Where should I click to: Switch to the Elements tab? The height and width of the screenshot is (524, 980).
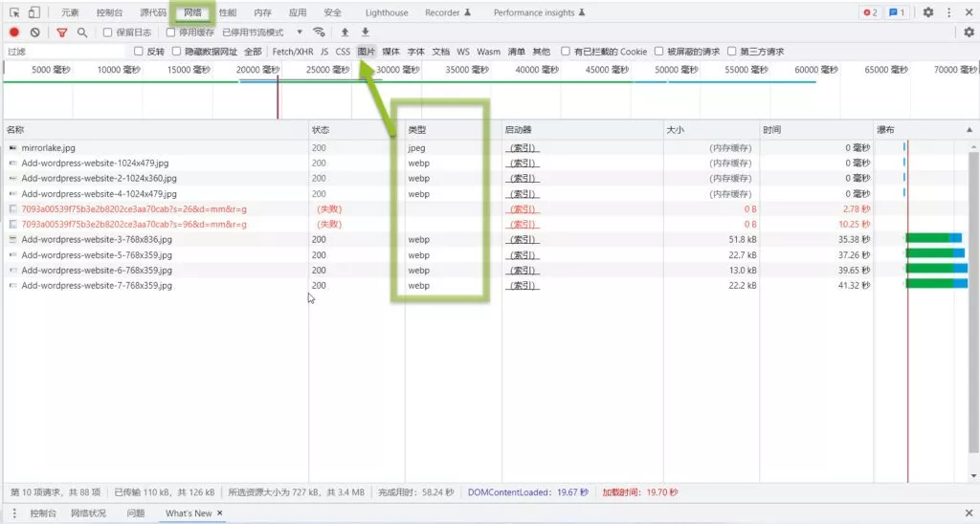70,12
